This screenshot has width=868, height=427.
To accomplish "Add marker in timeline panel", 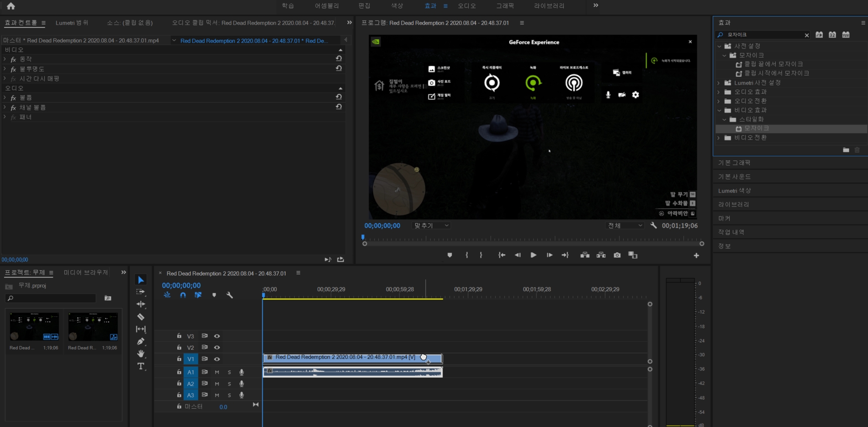I will (214, 295).
